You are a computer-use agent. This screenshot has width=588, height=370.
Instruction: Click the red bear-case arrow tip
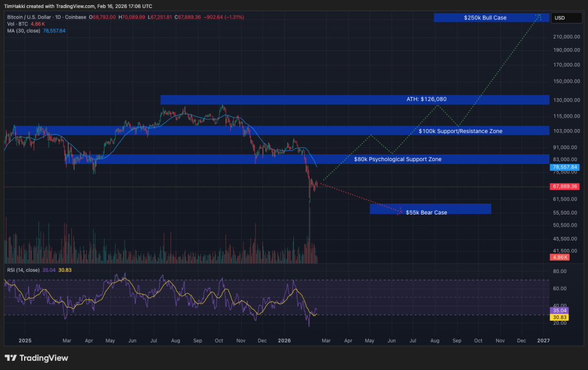pyautogui.click(x=400, y=212)
